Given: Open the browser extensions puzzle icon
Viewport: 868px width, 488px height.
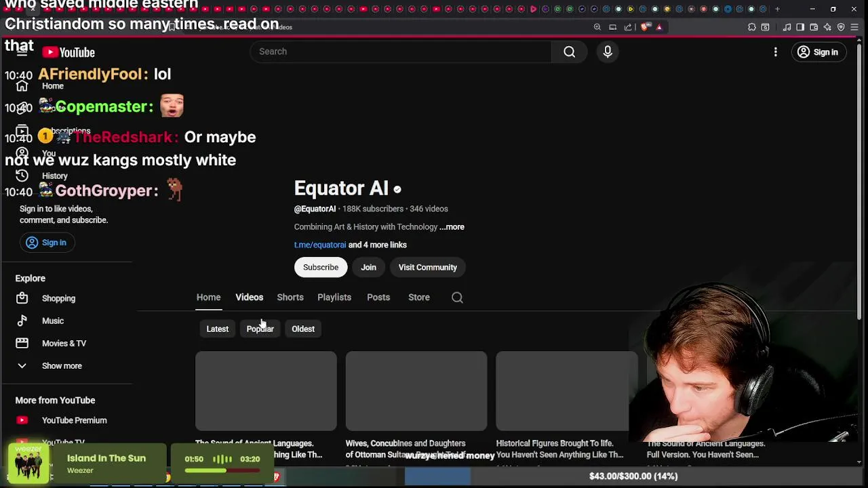Looking at the screenshot, I should click(x=752, y=27).
